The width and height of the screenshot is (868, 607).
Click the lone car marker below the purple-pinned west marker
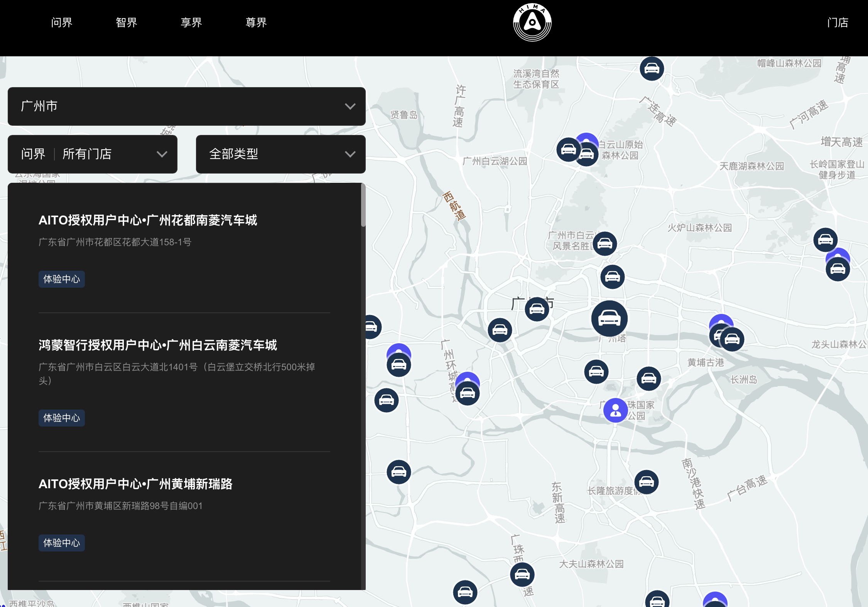[387, 400]
